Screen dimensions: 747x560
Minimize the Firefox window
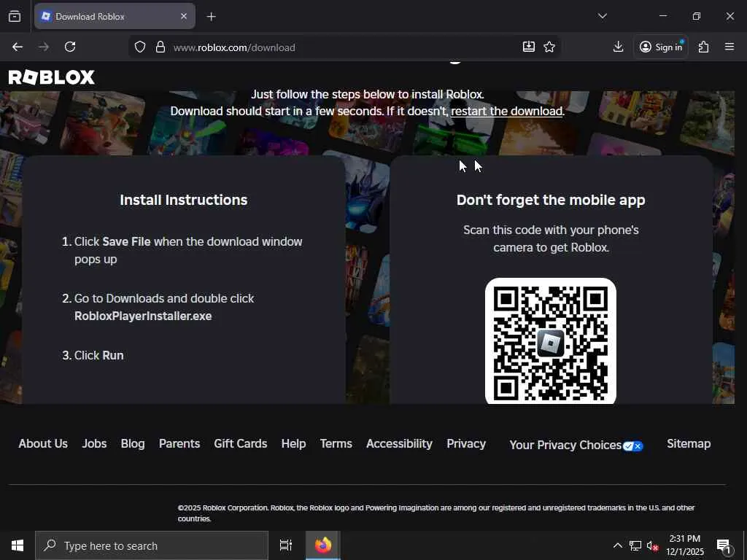[x=662, y=16]
